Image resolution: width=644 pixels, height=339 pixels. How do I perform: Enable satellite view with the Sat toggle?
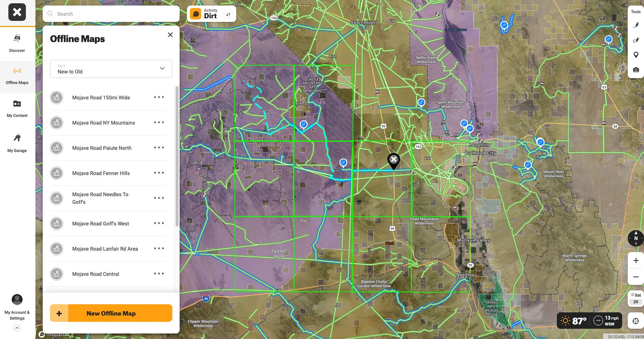tap(636, 295)
